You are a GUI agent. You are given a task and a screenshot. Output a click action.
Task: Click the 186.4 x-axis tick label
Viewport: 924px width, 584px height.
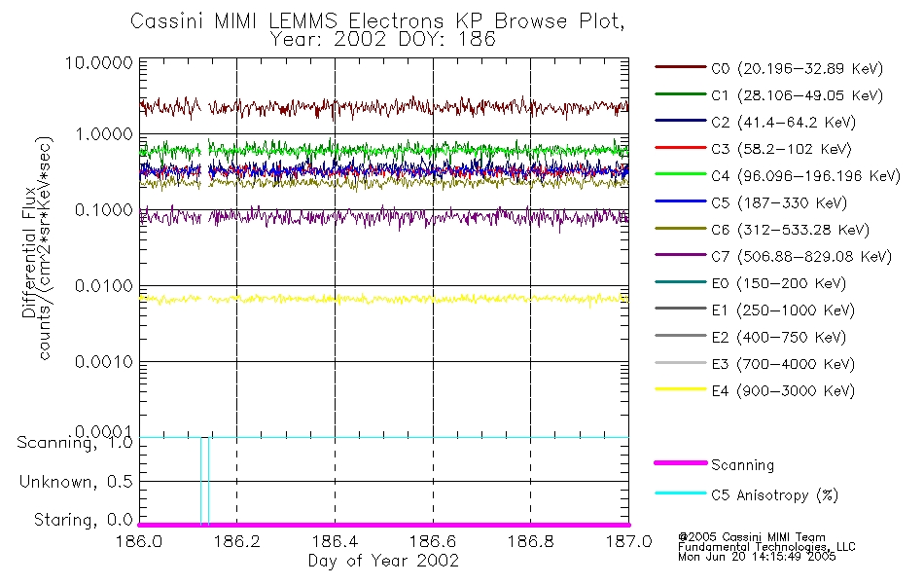click(335, 541)
